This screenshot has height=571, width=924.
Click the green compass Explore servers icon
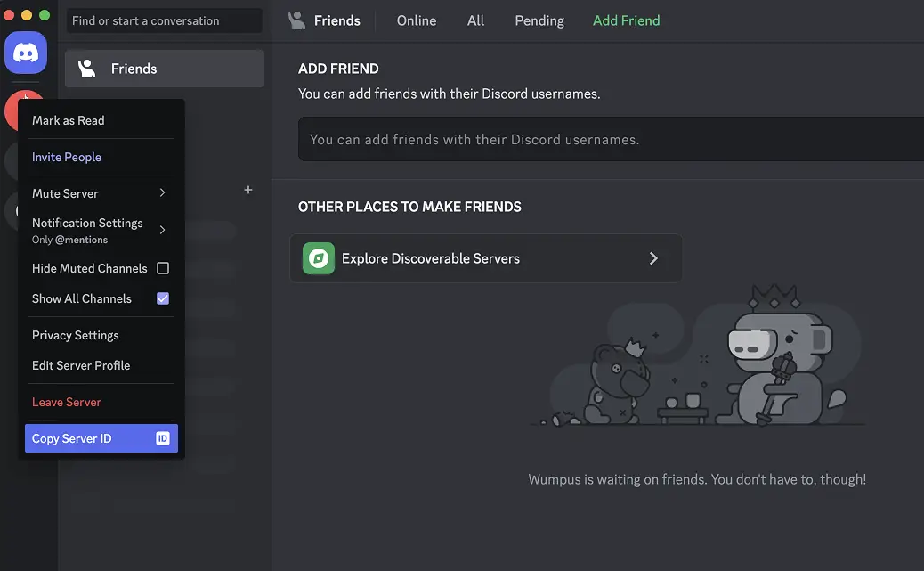(x=318, y=258)
